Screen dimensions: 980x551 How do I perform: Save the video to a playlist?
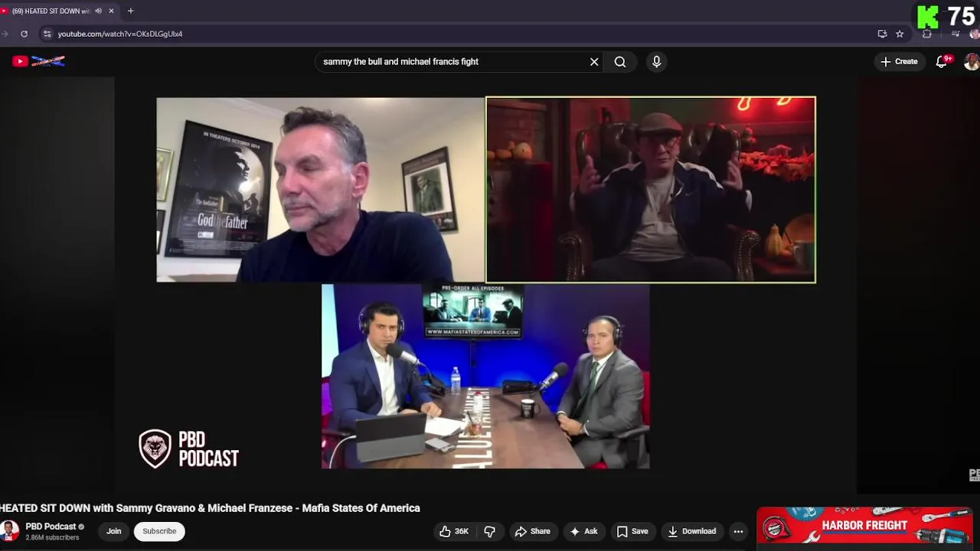tap(632, 531)
